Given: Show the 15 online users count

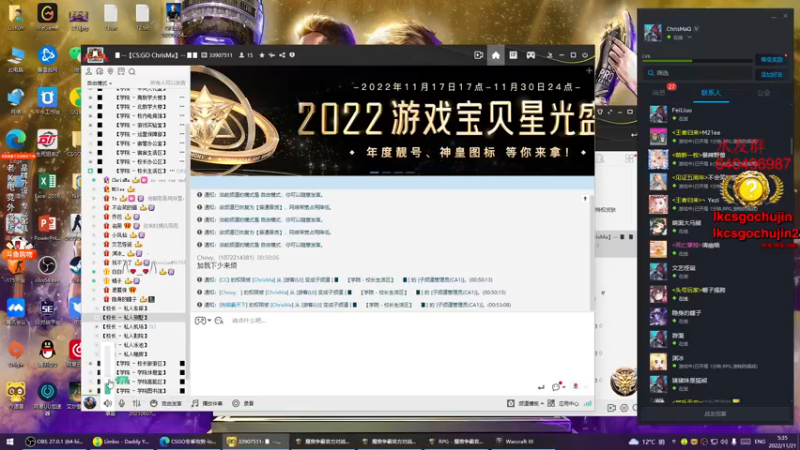Looking at the screenshot, I should [x=246, y=55].
